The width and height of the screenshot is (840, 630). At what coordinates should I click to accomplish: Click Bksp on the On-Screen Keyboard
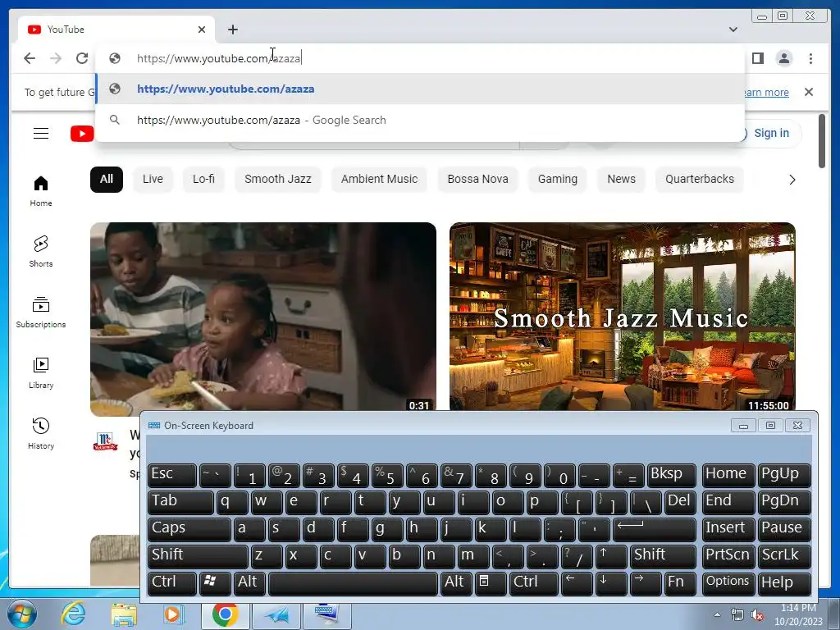[671, 475]
